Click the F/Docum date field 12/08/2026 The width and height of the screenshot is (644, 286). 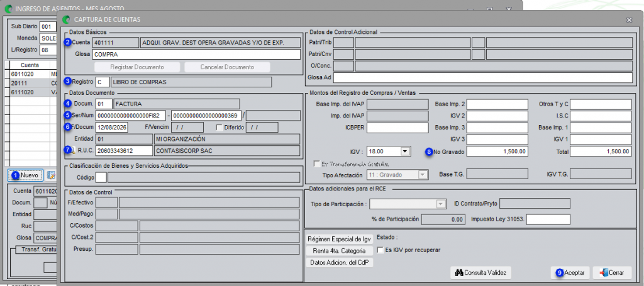[x=112, y=128]
